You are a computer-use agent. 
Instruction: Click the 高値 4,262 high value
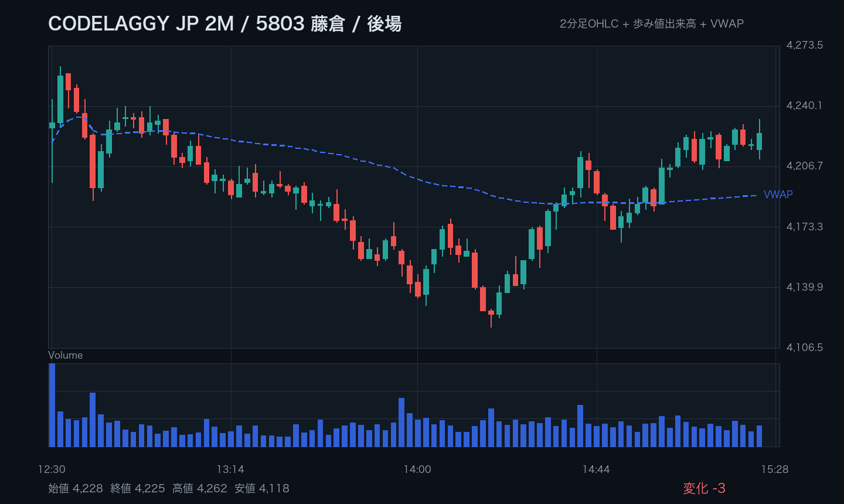(x=200, y=488)
